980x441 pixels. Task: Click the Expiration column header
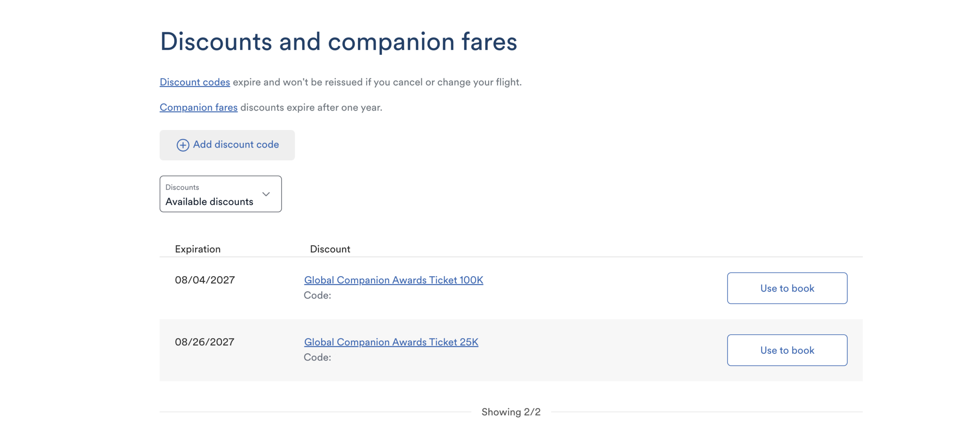[x=198, y=249]
